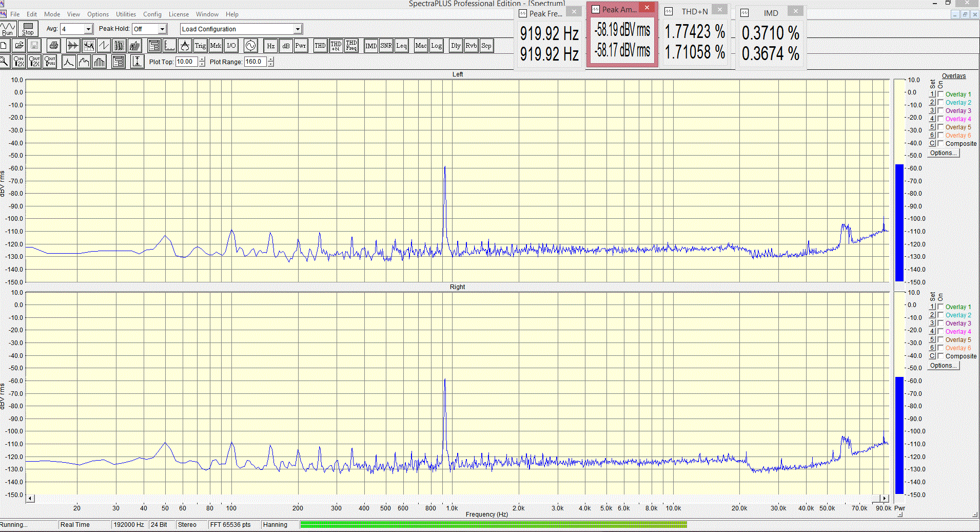
Task: Click the Print toolbar icon
Action: [53, 46]
